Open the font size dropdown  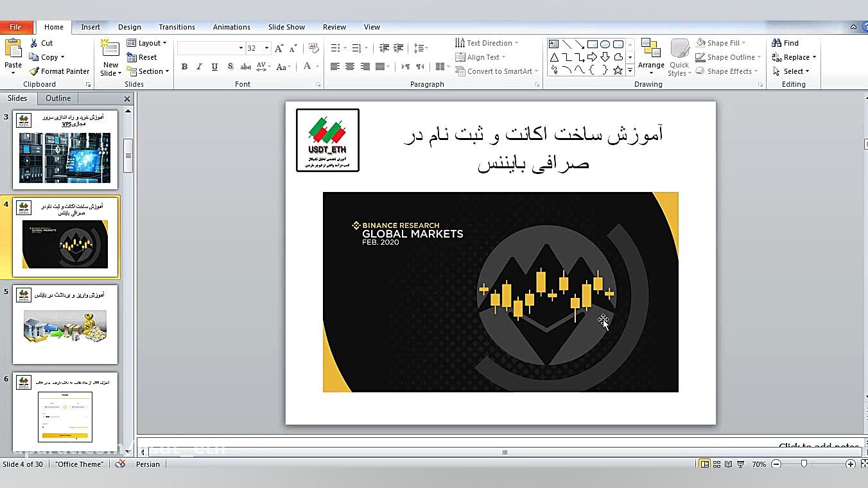267,48
